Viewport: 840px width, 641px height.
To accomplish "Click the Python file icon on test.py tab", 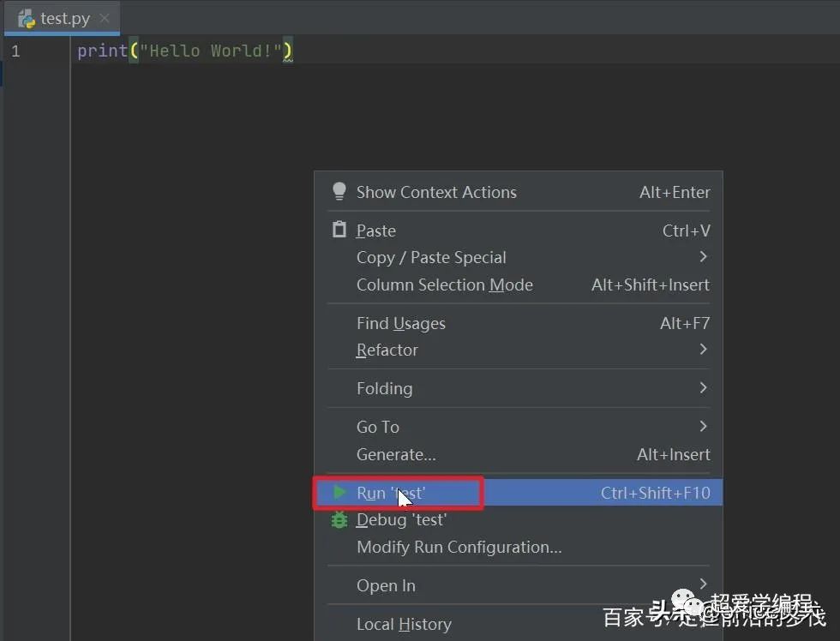I will (27, 19).
